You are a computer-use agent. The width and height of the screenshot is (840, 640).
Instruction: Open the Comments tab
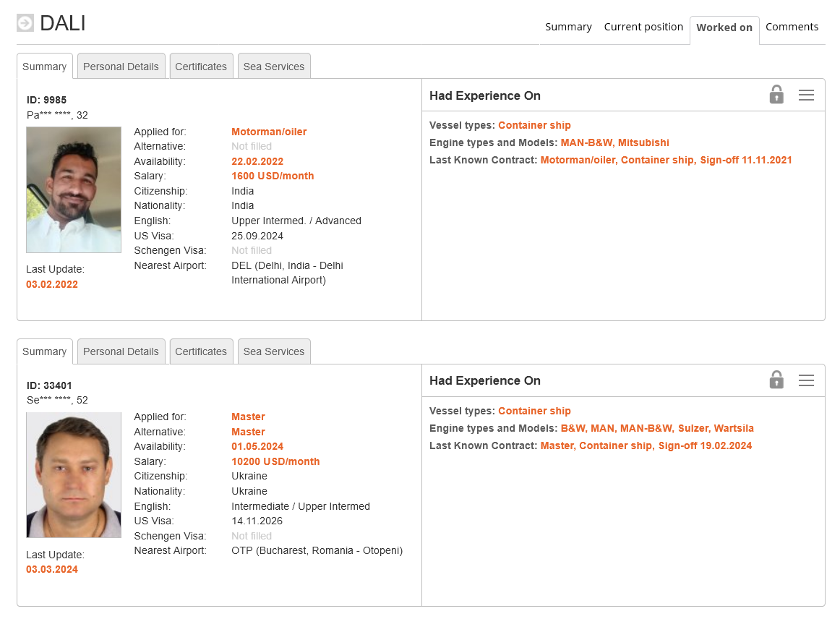(x=792, y=27)
